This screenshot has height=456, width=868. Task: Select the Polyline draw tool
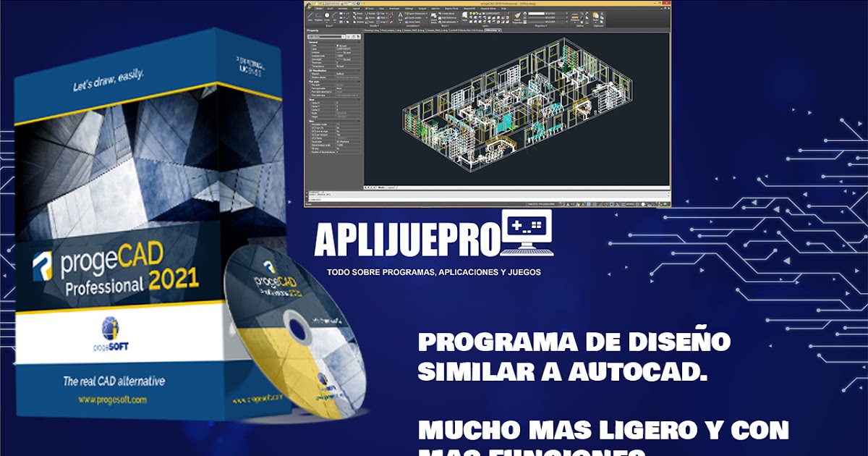tap(318, 17)
